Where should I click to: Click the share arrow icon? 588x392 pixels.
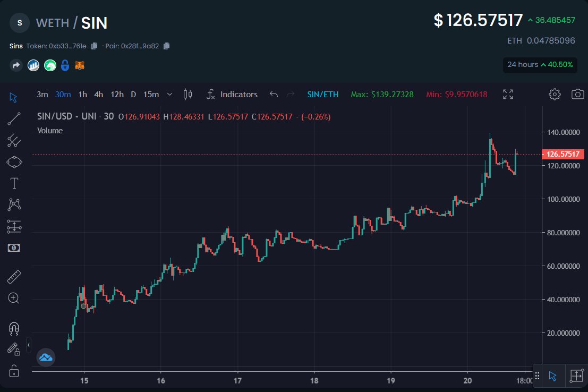click(16, 66)
